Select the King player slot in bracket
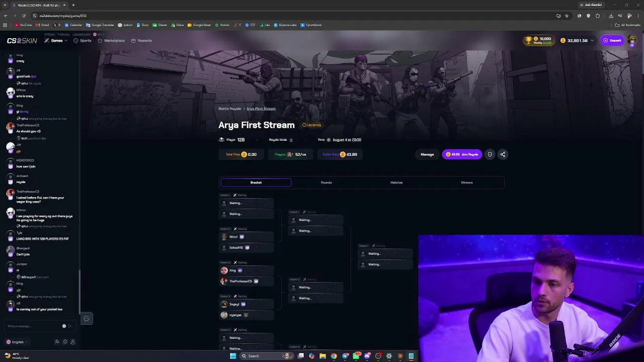Image resolution: width=644 pixels, height=362 pixels. tap(247, 270)
